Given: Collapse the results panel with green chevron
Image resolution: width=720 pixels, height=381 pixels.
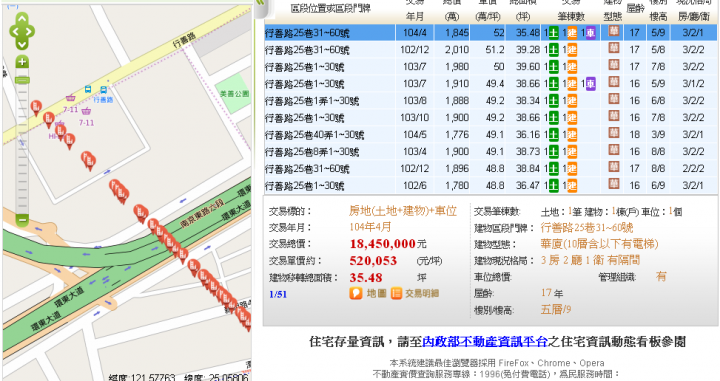Looking at the screenshot, I should tap(260, 2).
